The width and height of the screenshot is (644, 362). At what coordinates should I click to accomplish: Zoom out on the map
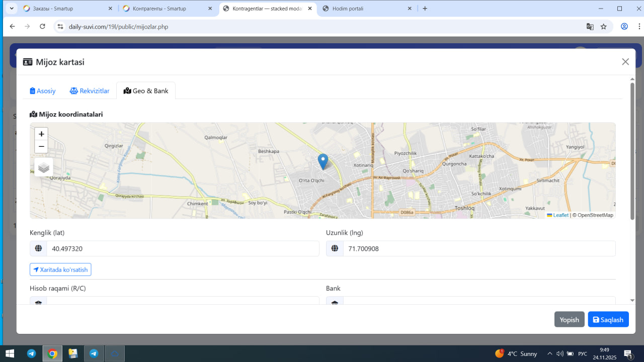point(41,146)
